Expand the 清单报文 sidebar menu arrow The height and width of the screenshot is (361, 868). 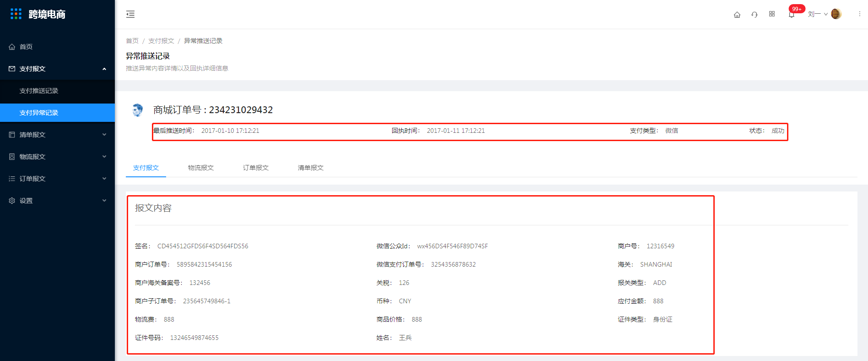[x=104, y=135]
